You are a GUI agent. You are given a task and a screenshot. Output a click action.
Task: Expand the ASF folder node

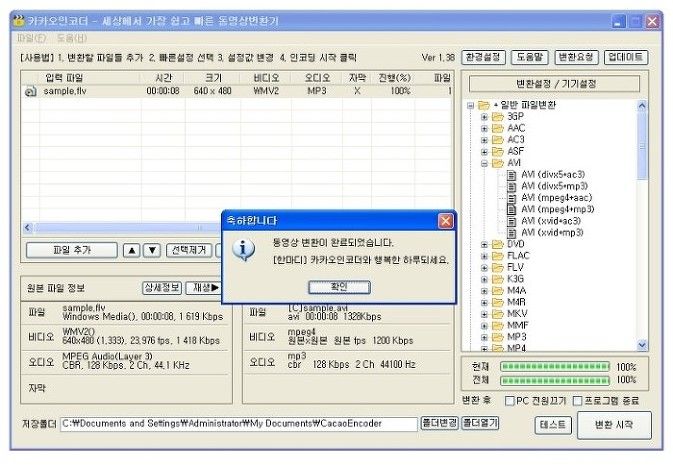484,152
